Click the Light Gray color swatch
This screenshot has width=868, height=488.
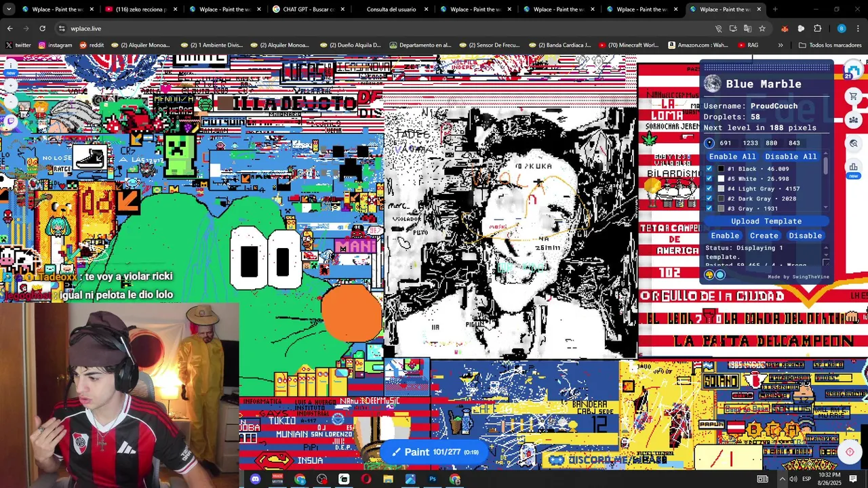click(722, 188)
